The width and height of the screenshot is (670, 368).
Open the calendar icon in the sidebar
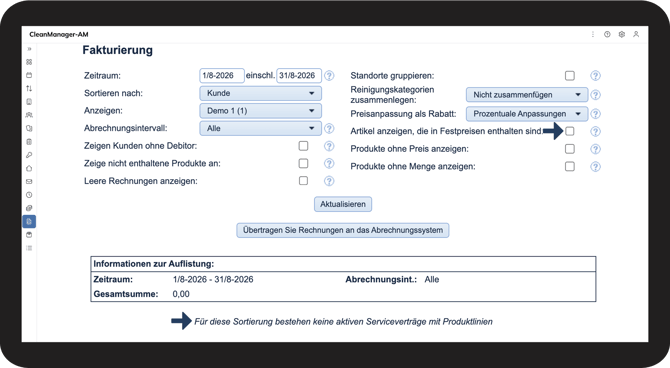click(29, 75)
